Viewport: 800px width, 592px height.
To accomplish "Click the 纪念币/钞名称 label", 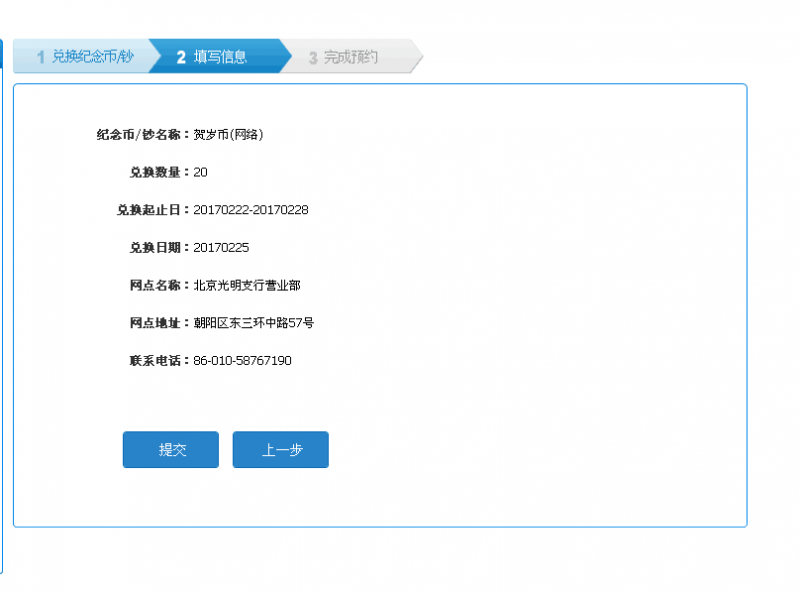I will point(142,134).
